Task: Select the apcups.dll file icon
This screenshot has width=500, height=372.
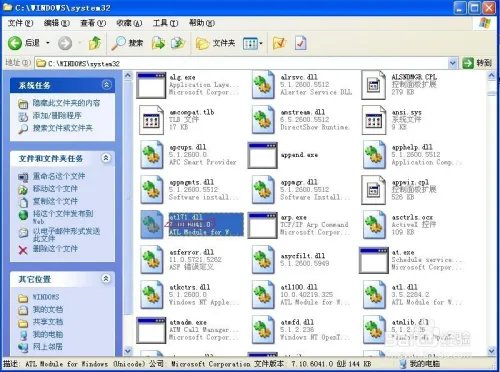Action: point(152,155)
